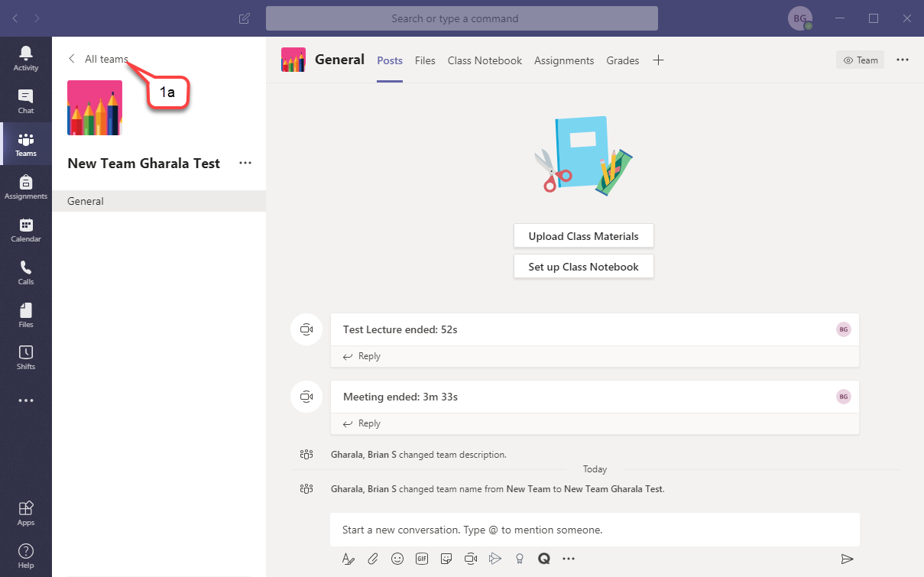
Task: Open the BG profile menu
Action: [799, 18]
